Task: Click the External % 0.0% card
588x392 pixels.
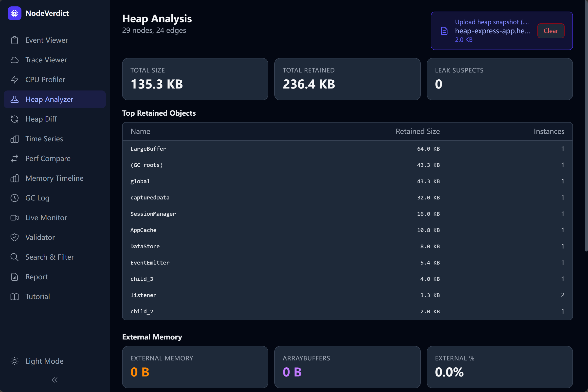Action: [x=500, y=367]
